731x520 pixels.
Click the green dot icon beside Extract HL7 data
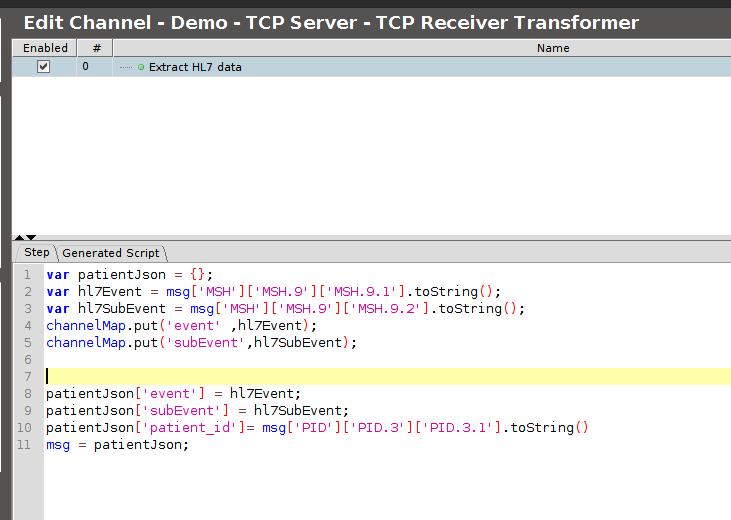click(141, 67)
